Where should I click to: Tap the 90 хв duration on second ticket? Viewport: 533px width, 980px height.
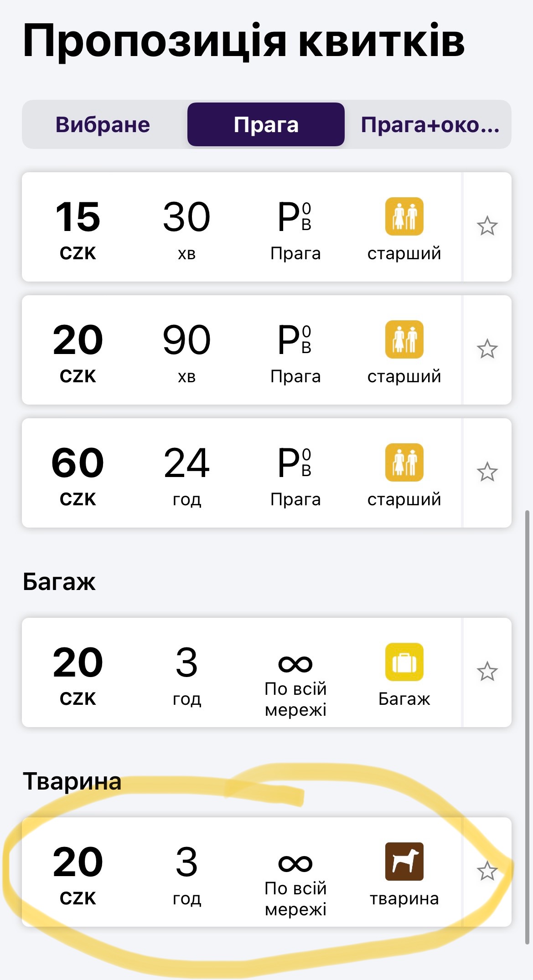186,350
